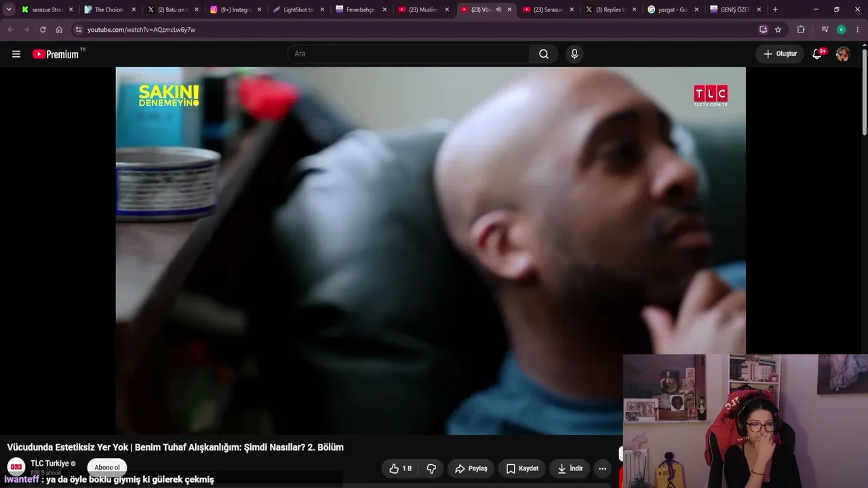Expand the tab search dropdown
This screenshot has height=488, width=868.
9,9
